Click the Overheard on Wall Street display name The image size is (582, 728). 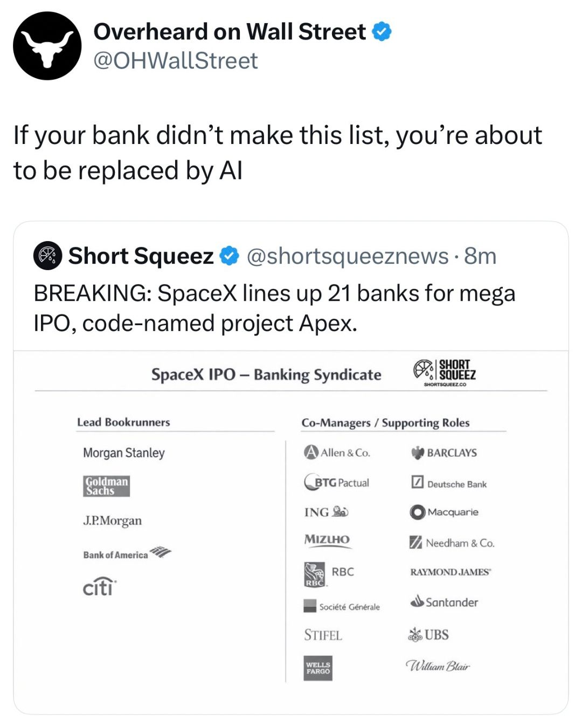tap(230, 32)
